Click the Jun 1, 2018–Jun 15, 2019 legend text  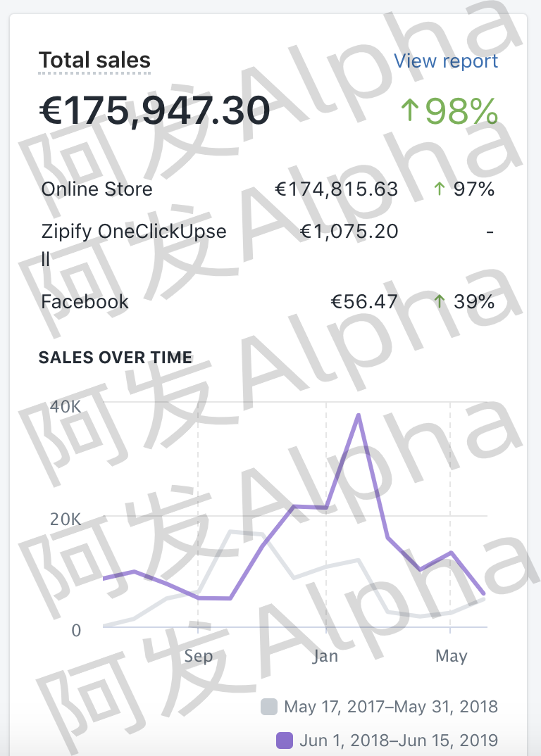click(399, 741)
